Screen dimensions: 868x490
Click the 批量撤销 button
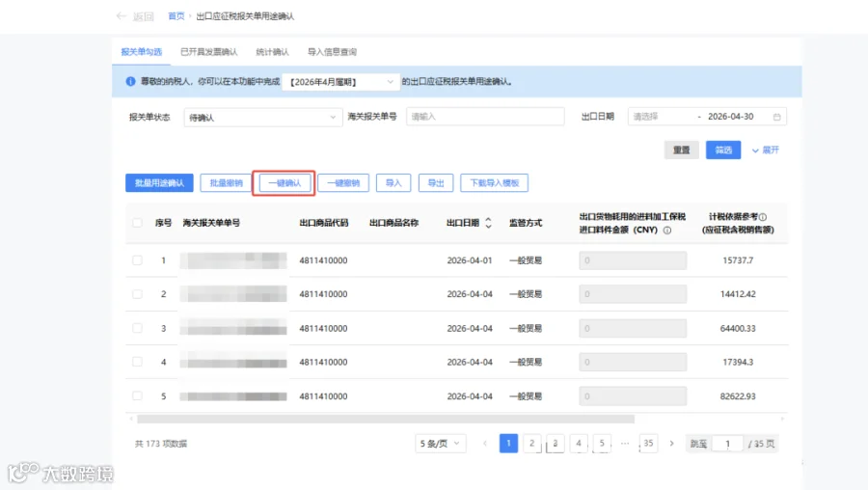(x=226, y=182)
